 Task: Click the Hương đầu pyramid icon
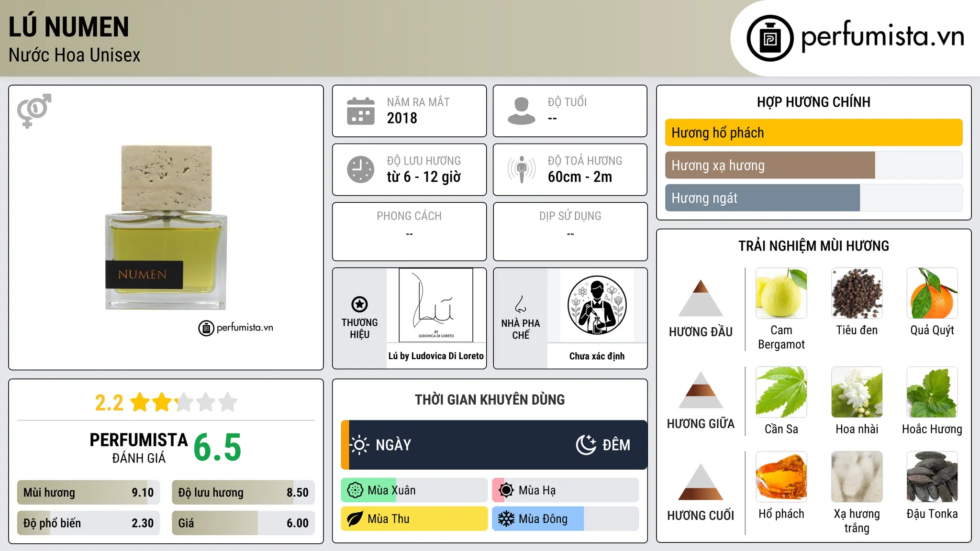(701, 298)
